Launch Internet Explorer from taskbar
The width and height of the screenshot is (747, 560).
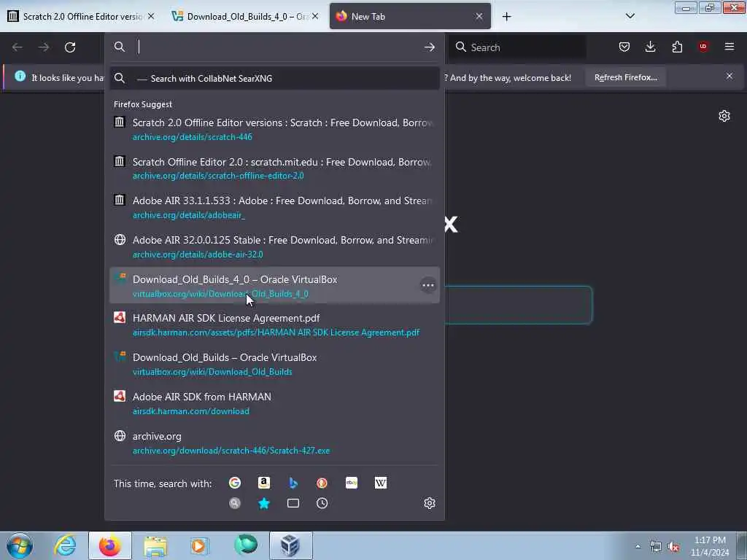(65, 545)
